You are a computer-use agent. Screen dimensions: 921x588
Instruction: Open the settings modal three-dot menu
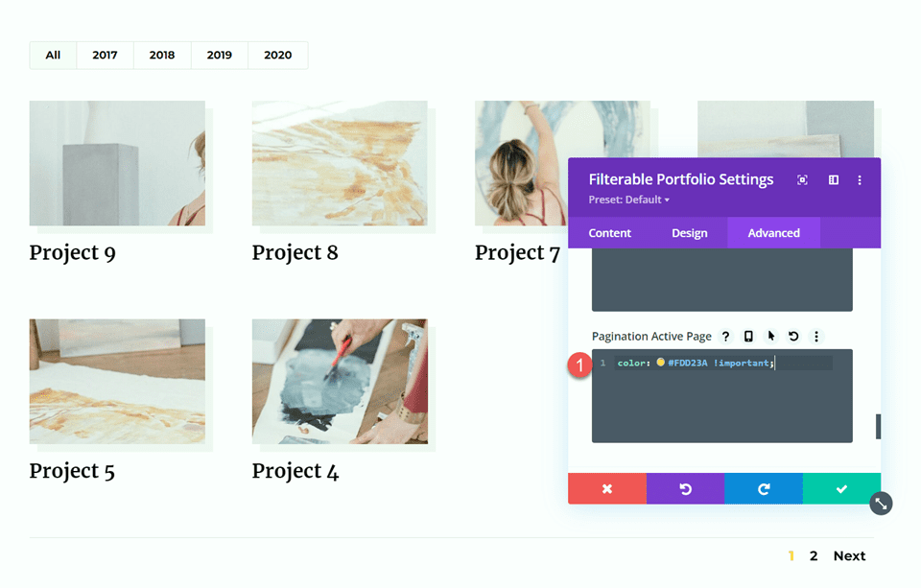(x=860, y=179)
